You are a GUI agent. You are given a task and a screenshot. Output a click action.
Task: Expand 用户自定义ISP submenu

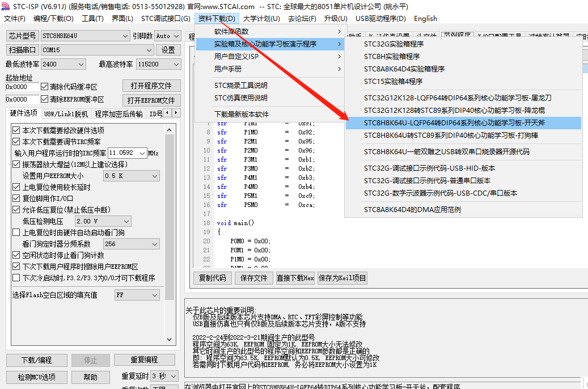270,57
